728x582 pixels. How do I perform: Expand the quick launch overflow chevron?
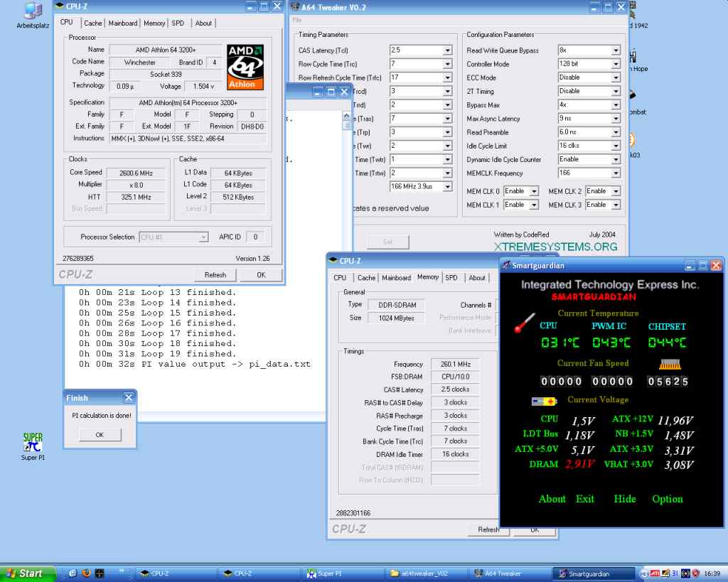122,571
